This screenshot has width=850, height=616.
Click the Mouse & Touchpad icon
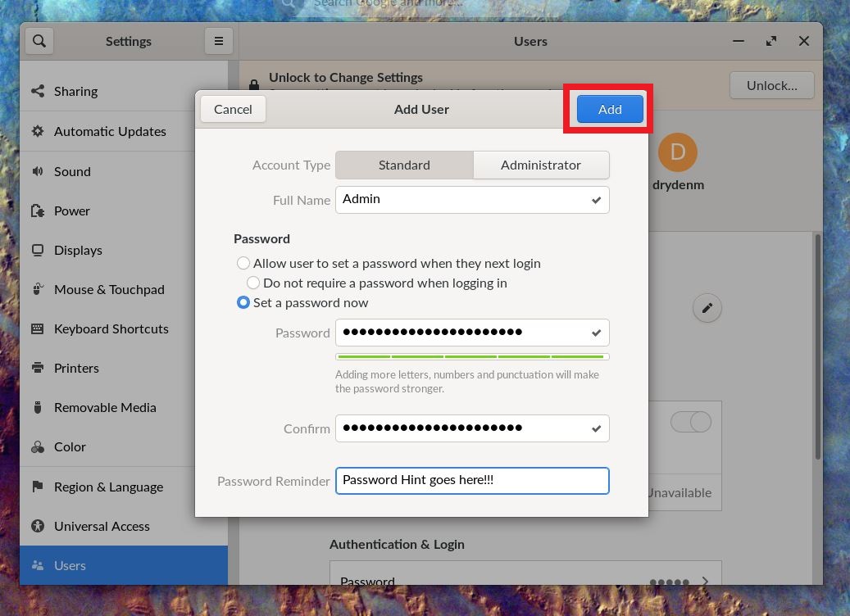click(38, 289)
